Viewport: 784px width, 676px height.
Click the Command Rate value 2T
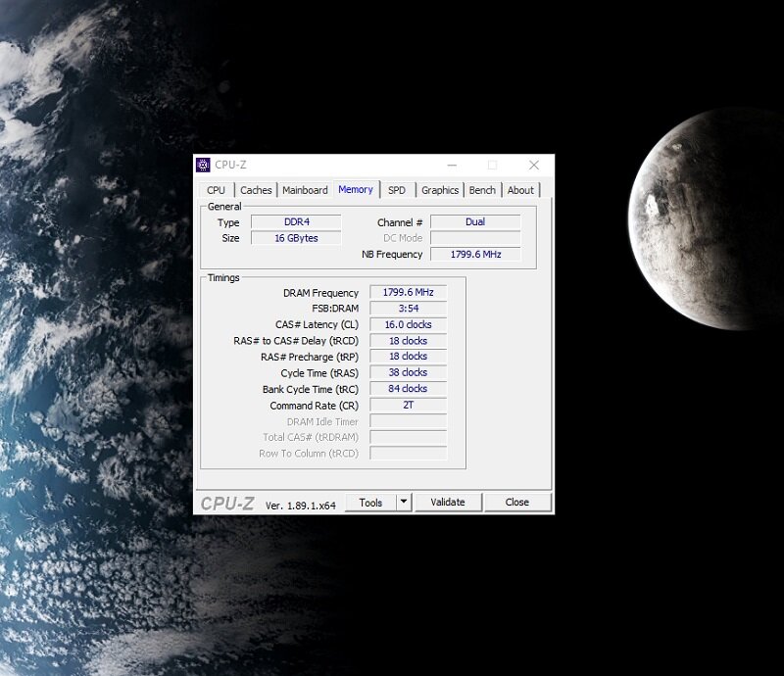[408, 405]
